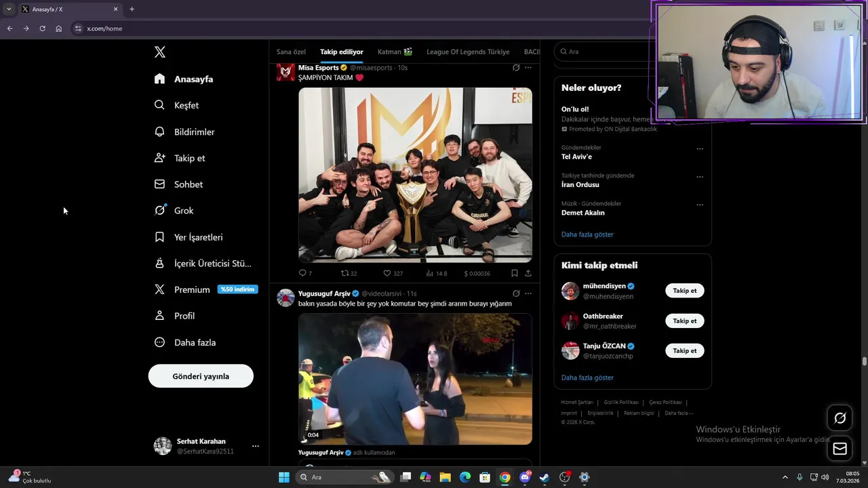The image size is (868, 488).
Task: Open File Explorer from the taskbar
Action: (x=446, y=477)
